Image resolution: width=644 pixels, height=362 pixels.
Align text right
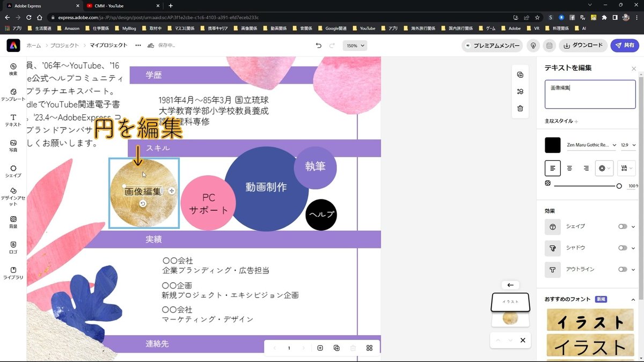586,168
